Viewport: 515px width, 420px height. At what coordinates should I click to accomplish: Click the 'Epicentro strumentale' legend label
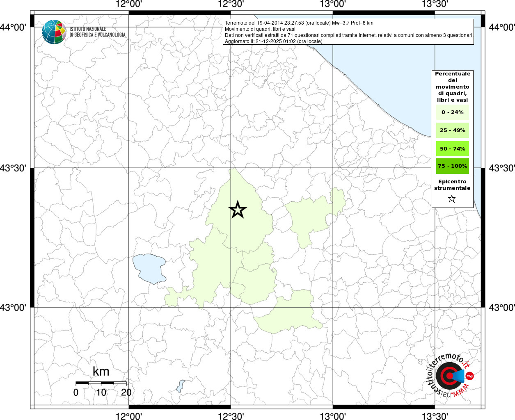coord(452,185)
